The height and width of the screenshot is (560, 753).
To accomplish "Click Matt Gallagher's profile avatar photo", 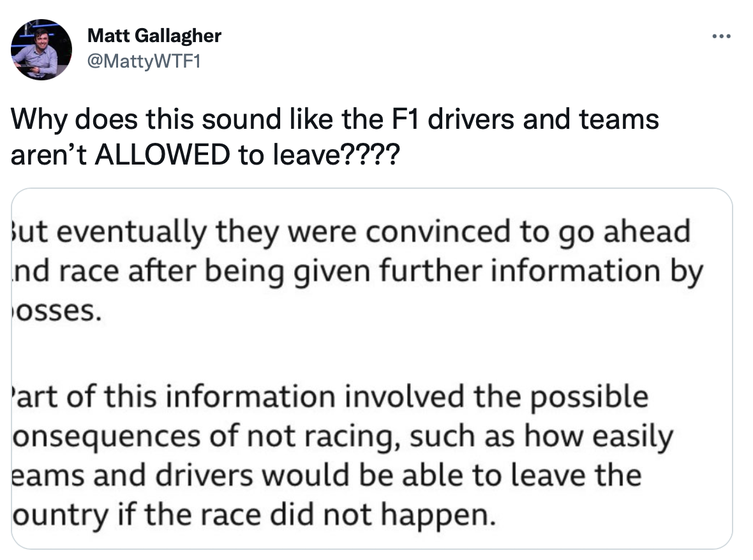I will click(42, 50).
